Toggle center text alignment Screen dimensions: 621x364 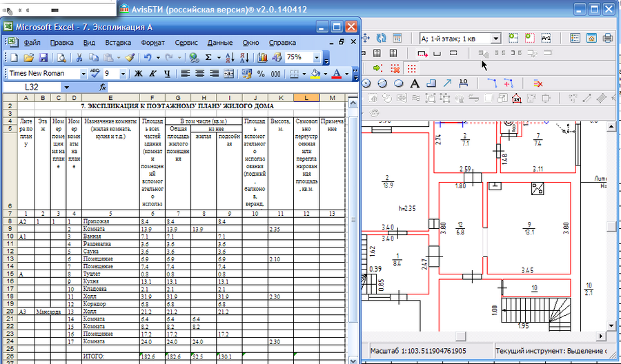click(199, 74)
